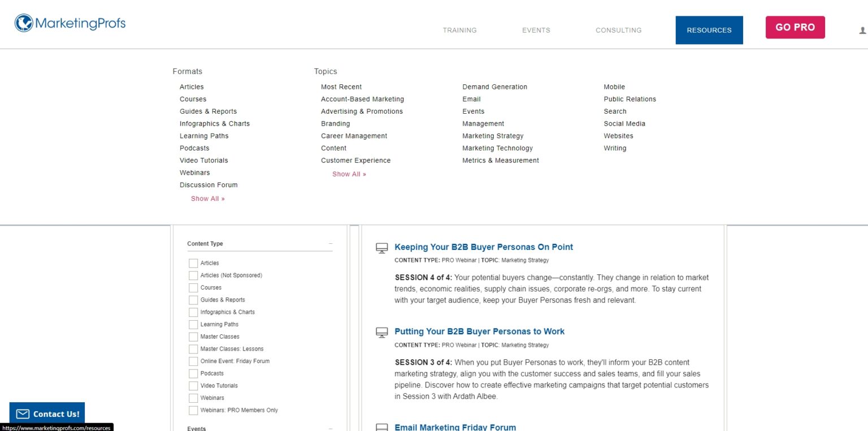Click the monitor icon beside Keeping Your B2B Buyer Personas
Screen dimensions: 868x431
pos(381,247)
